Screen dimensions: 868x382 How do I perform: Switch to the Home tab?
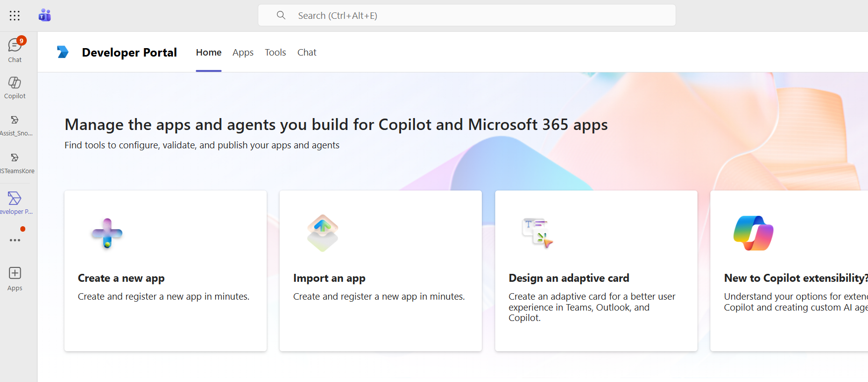pyautogui.click(x=209, y=53)
